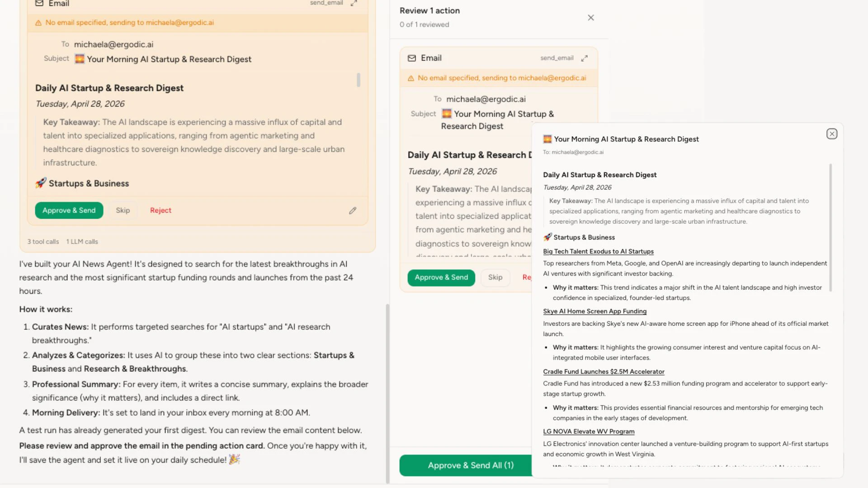Expand the left email card with arrows icon
The image size is (868, 488).
click(x=354, y=3)
